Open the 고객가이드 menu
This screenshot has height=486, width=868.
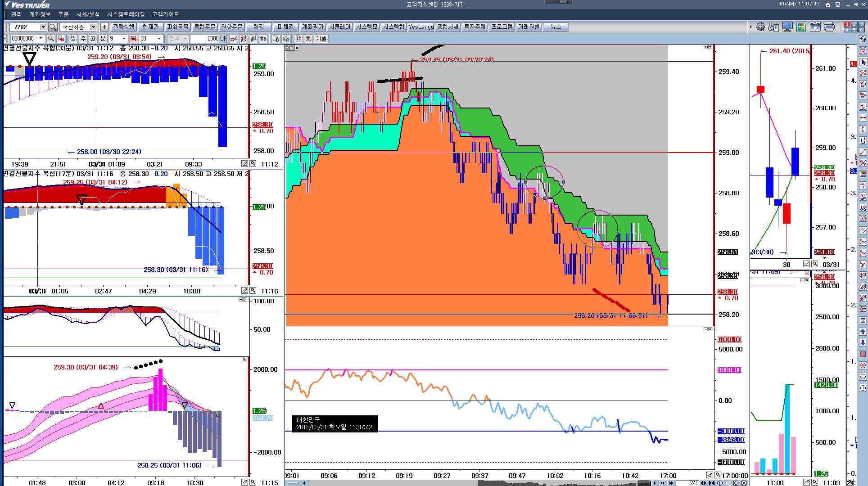(165, 14)
